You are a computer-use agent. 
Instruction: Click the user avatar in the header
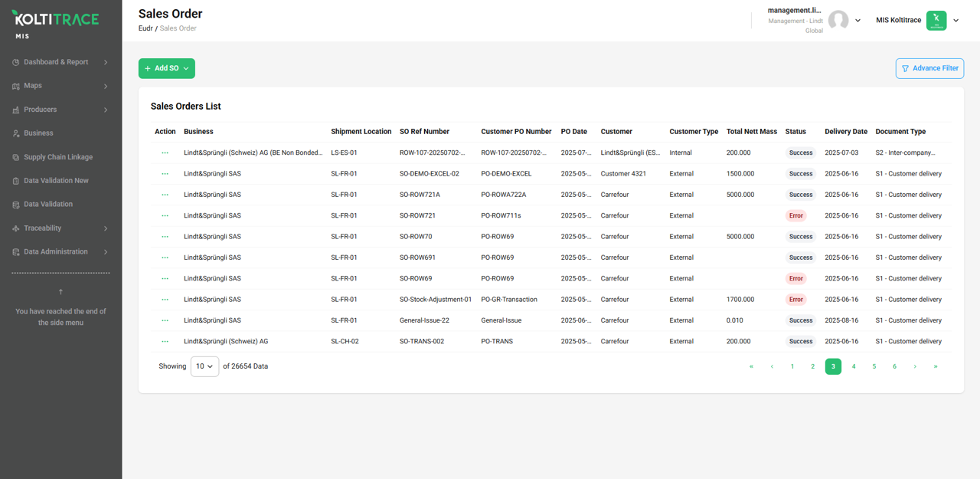click(838, 21)
